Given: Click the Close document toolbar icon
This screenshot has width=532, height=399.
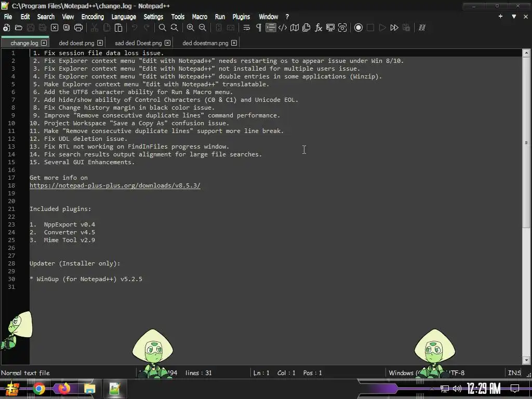Looking at the screenshot, I should [x=55, y=28].
